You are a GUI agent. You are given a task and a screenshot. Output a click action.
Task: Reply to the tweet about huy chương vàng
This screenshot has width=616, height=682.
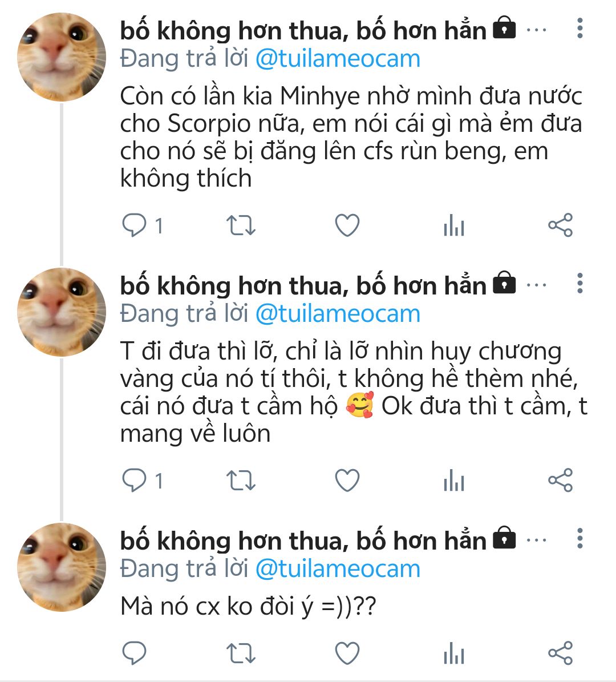tap(135, 481)
